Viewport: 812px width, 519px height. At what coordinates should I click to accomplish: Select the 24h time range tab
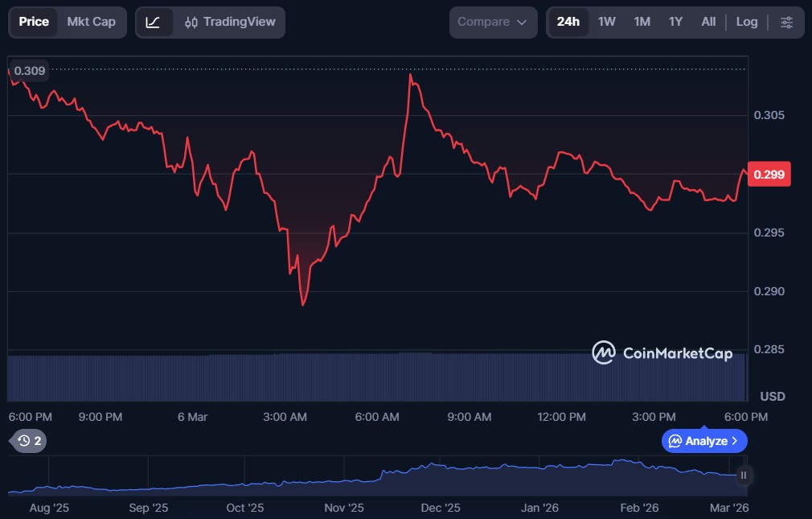pos(568,22)
